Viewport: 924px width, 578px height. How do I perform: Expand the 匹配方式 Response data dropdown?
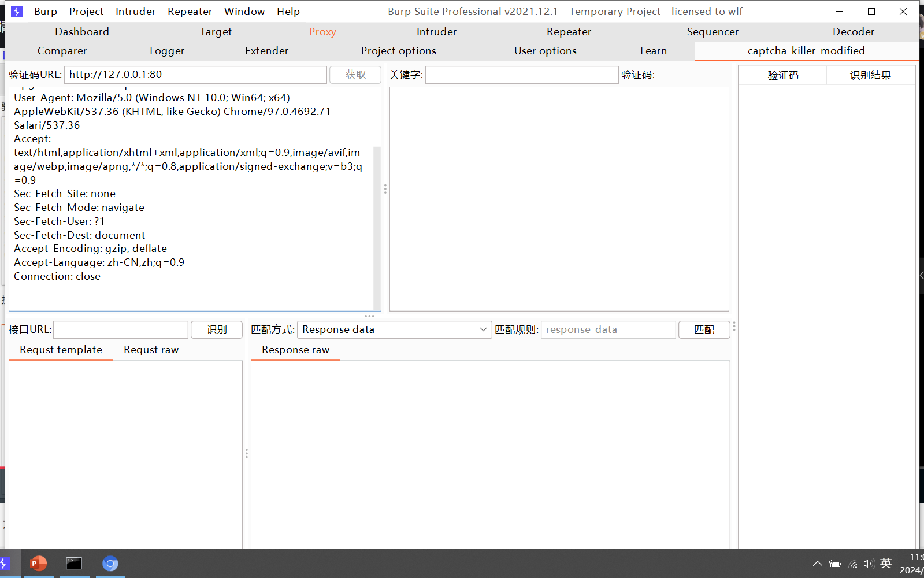(x=394, y=329)
